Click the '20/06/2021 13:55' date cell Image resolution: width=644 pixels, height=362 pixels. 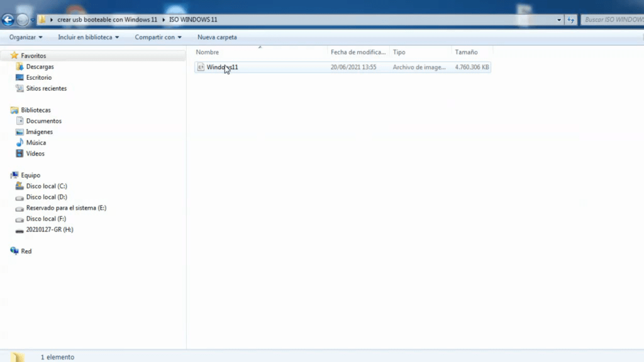click(x=353, y=67)
